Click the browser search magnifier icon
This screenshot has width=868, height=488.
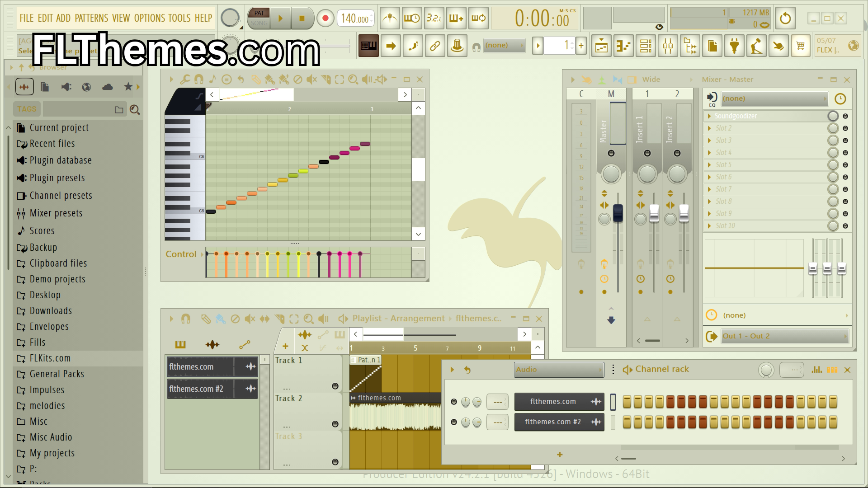[x=134, y=110]
